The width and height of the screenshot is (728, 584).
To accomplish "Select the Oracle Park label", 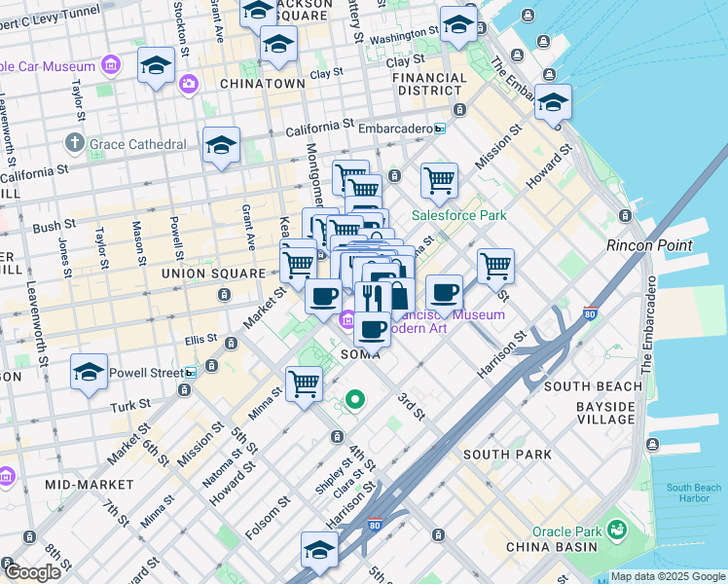I will pos(566,531).
